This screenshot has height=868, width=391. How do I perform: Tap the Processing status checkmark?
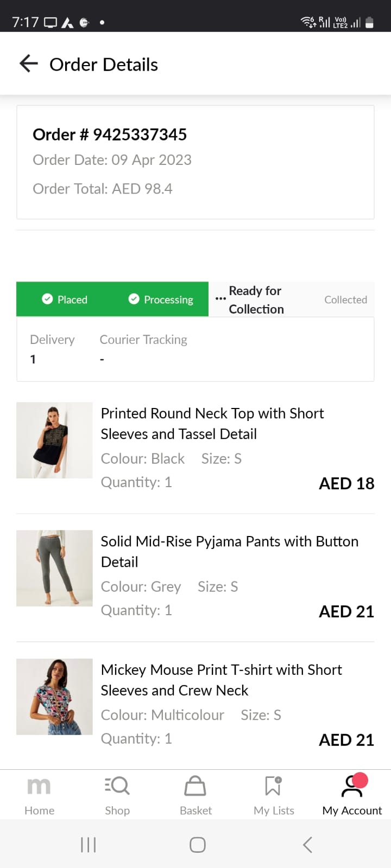click(134, 299)
